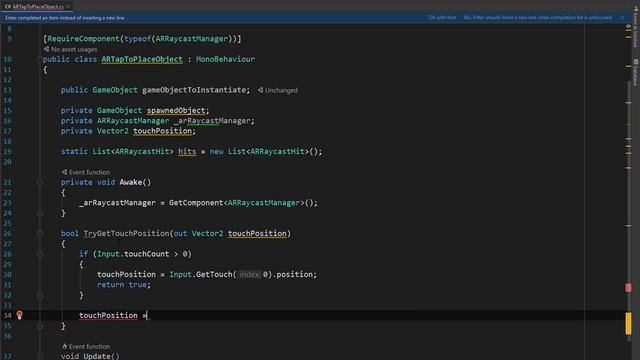Place cursor after 'touchPosition =' on line 34
The height and width of the screenshot is (360, 640).
tap(148, 316)
